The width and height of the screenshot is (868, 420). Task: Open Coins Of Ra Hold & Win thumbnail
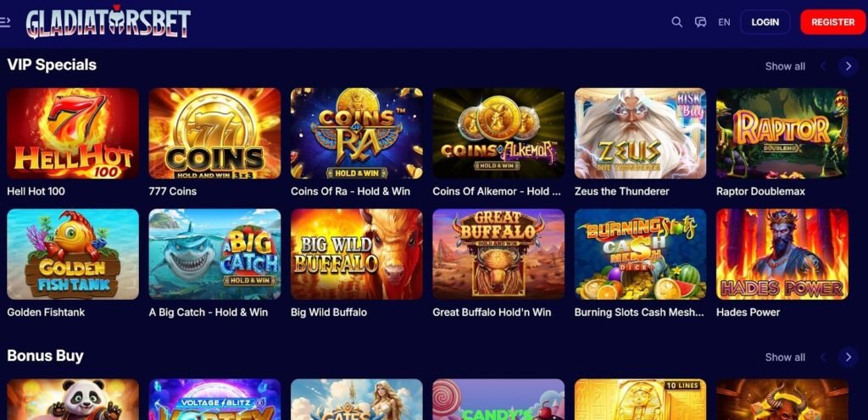pos(357,133)
